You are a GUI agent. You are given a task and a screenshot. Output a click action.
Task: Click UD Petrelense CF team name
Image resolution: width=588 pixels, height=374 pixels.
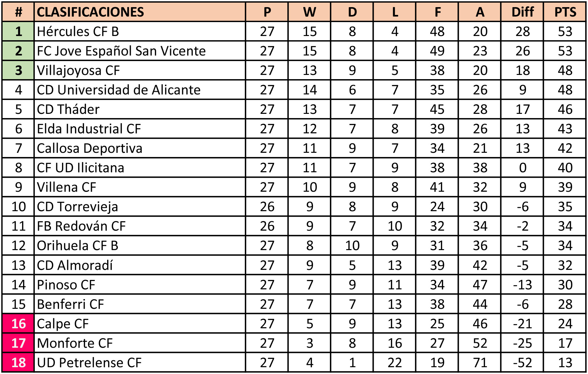pos(89,362)
